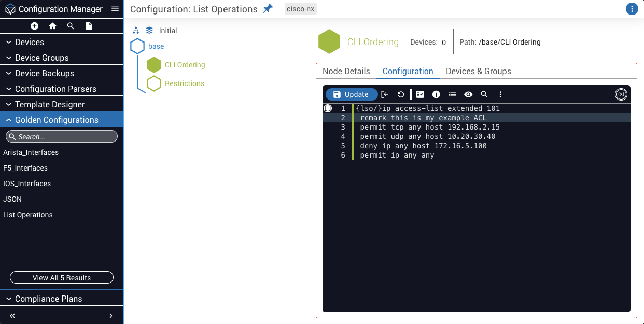Viewport: 644px width, 324px height.
Task: Open the info icon in editor toolbar
Action: coord(436,94)
